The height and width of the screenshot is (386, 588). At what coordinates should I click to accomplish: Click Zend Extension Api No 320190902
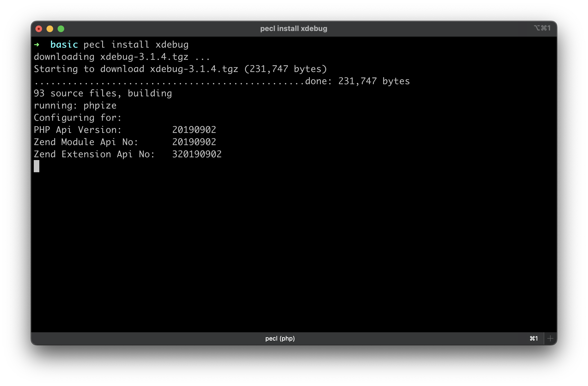pos(197,154)
